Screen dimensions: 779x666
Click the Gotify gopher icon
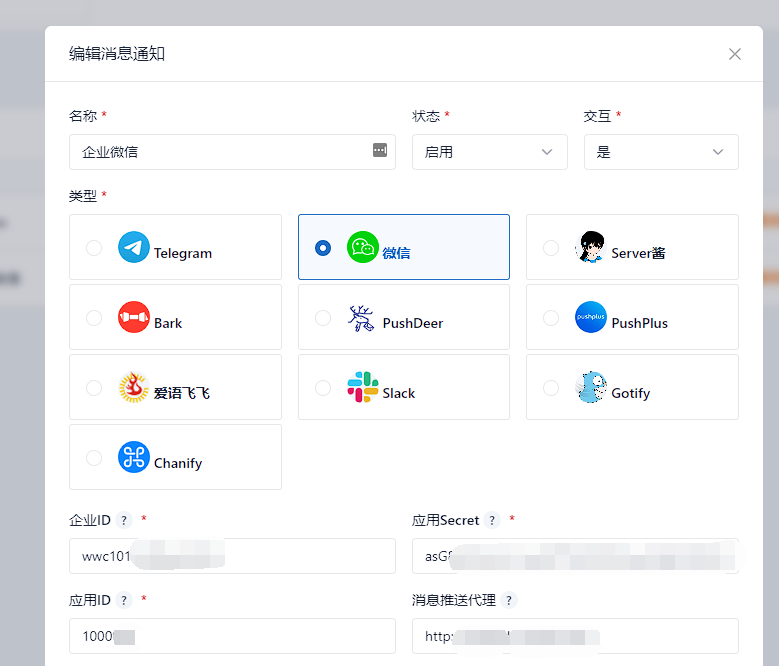point(591,387)
